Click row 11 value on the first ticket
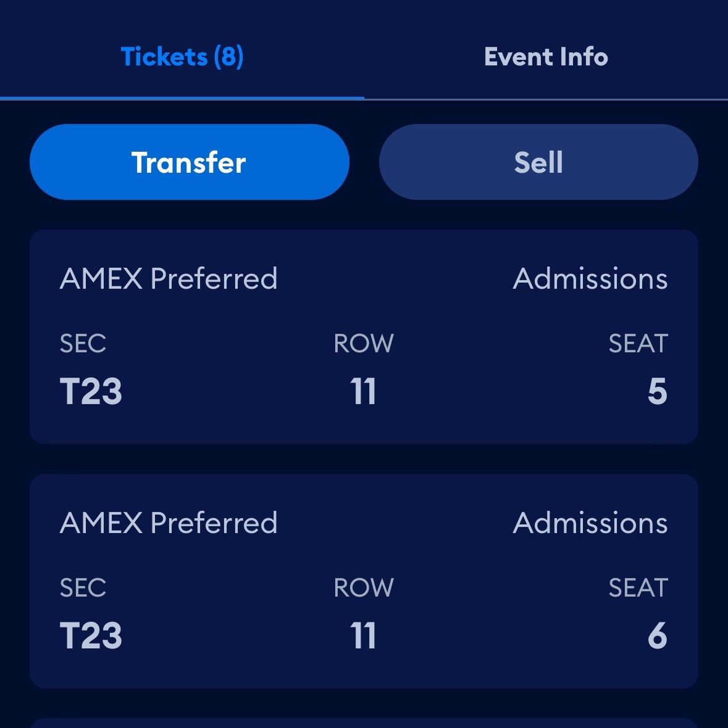728x728 pixels. tap(363, 391)
